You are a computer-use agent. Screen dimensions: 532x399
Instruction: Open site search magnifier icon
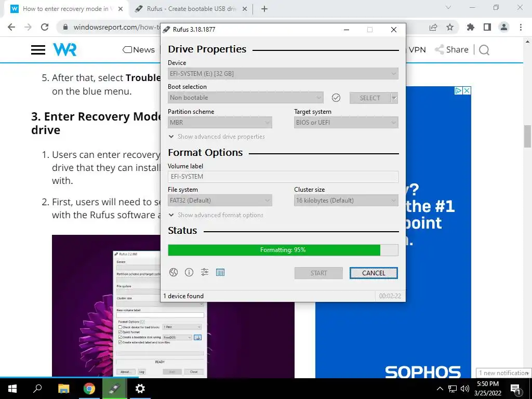pos(484,50)
